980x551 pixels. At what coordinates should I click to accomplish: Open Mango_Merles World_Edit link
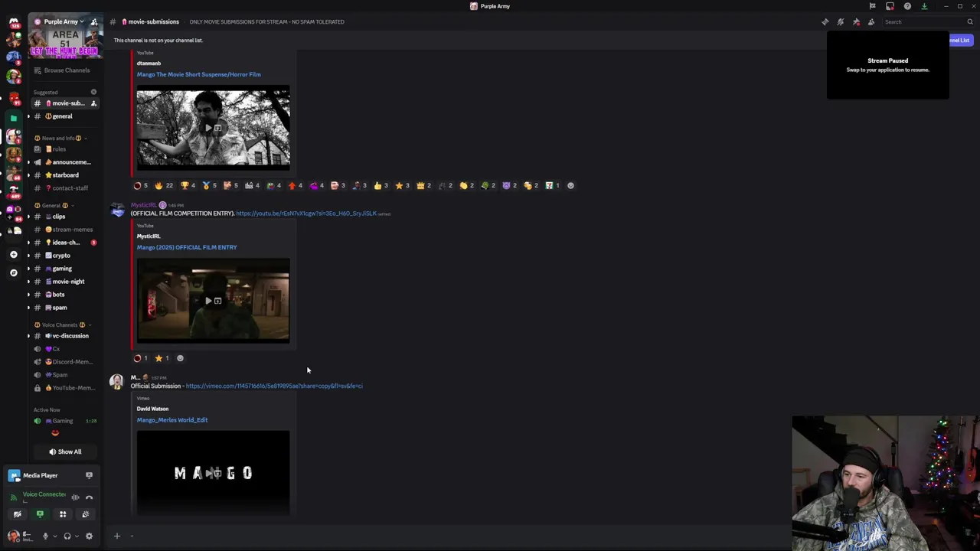(x=172, y=420)
